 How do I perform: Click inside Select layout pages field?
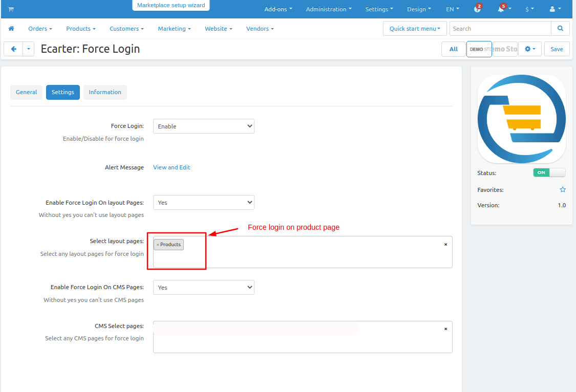pyautogui.click(x=303, y=252)
